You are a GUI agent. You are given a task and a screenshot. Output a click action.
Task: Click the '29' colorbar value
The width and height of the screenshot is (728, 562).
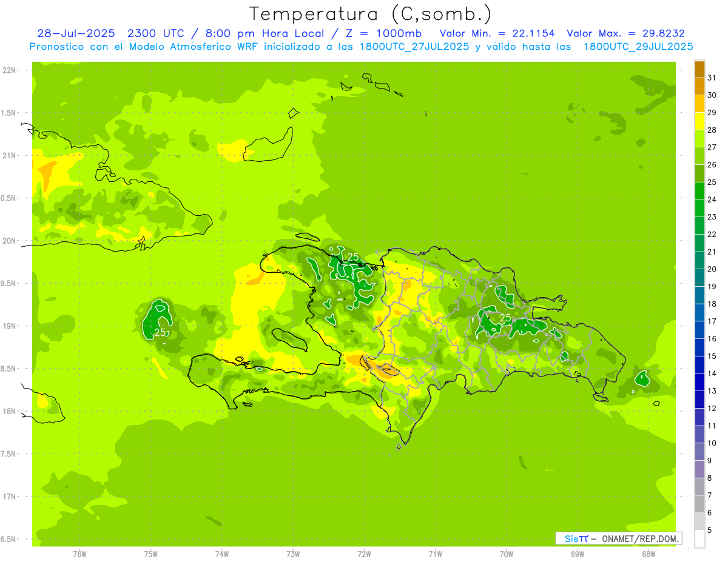pos(712,112)
